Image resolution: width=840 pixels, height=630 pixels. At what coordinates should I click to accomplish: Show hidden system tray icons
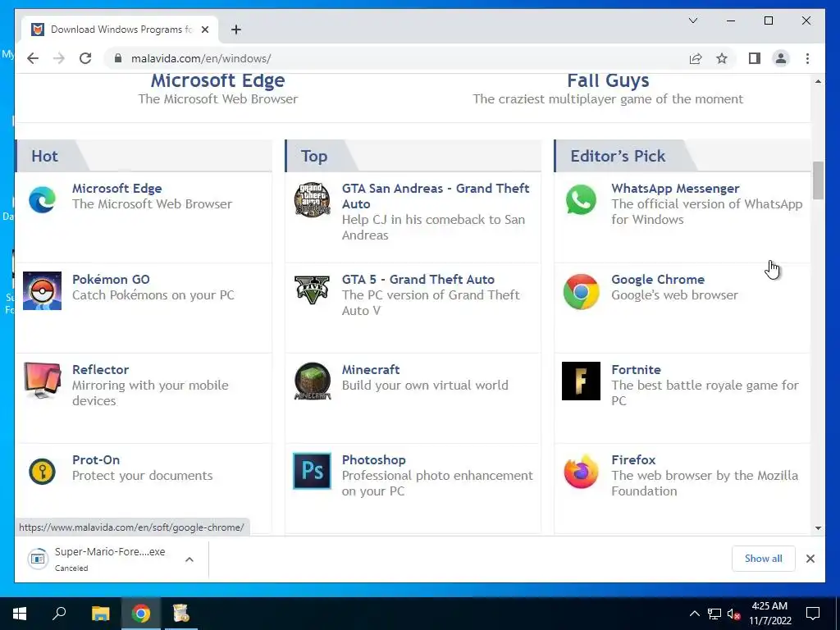coord(694,614)
